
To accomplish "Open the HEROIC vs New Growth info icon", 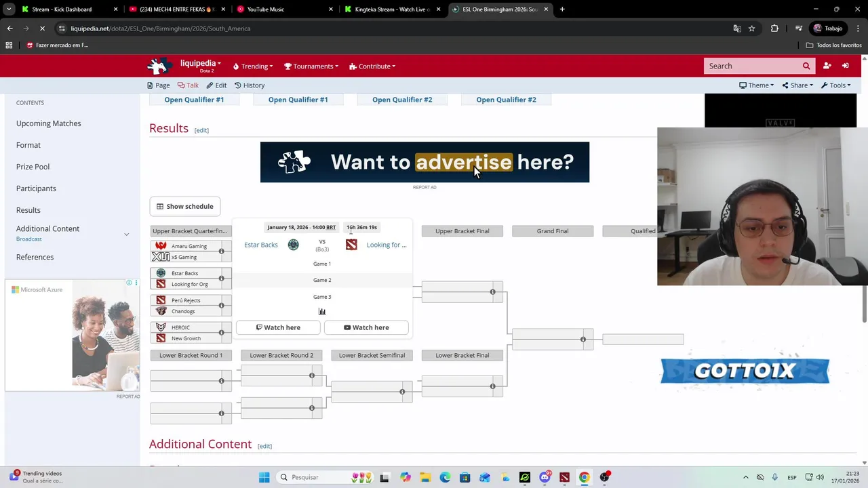I will coord(221,333).
